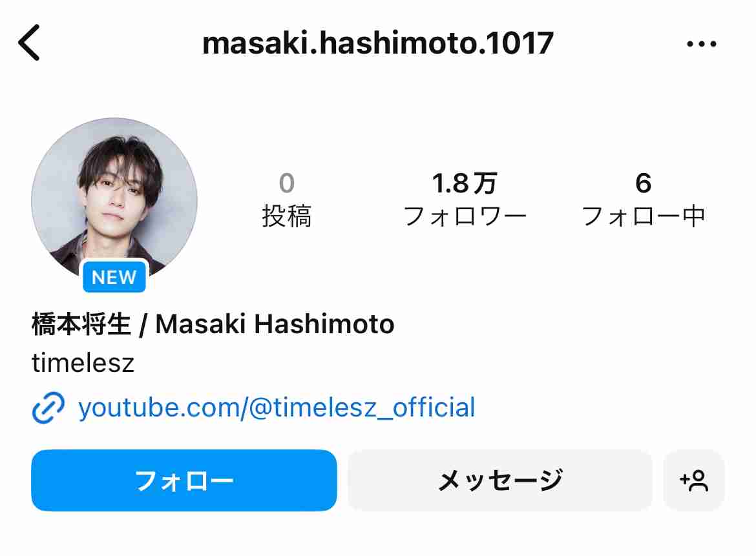756x556 pixels.
Task: Tap the masaki.hashimoto.1017 username title
Action: pyautogui.click(x=378, y=43)
